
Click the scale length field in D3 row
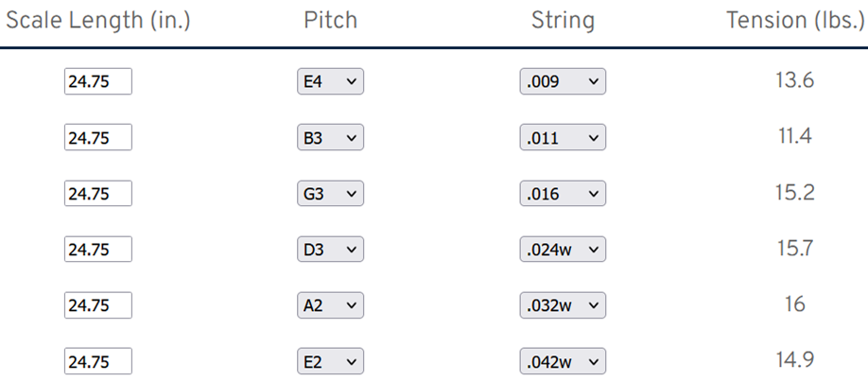(x=97, y=250)
